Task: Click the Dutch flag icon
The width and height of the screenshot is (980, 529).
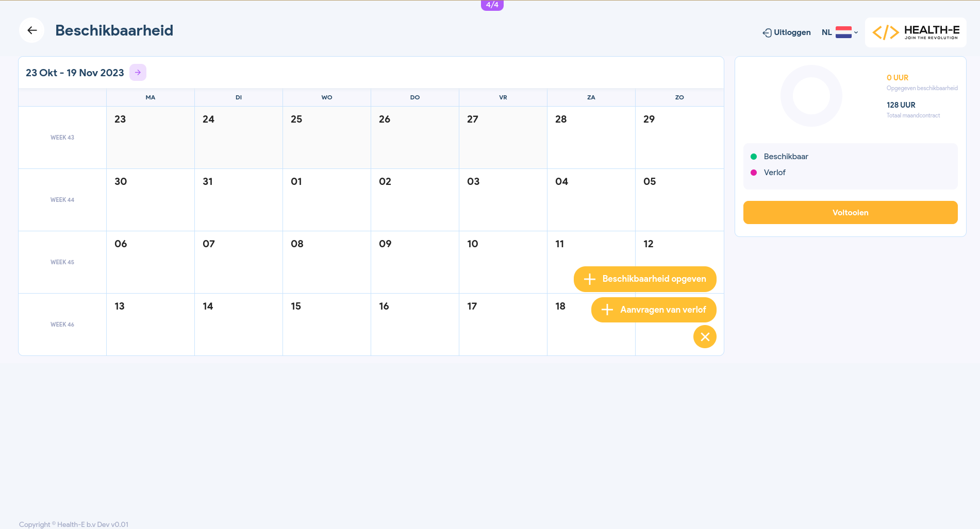Action: (843, 32)
